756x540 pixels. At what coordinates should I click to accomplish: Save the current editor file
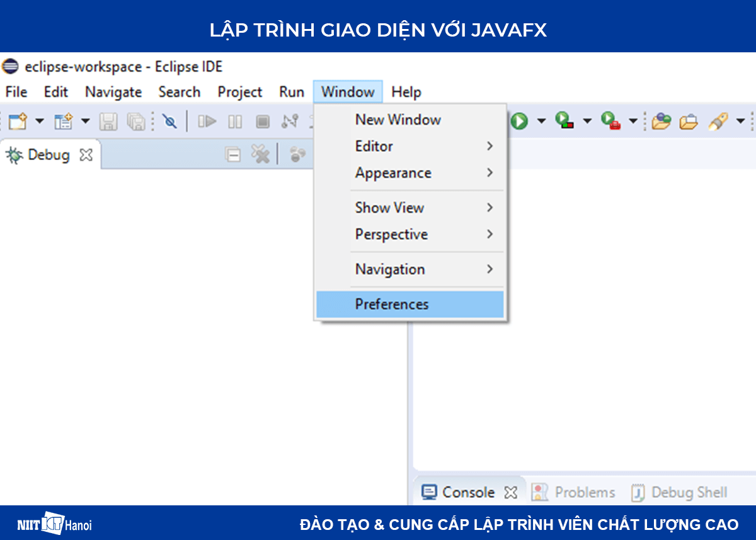[108, 121]
